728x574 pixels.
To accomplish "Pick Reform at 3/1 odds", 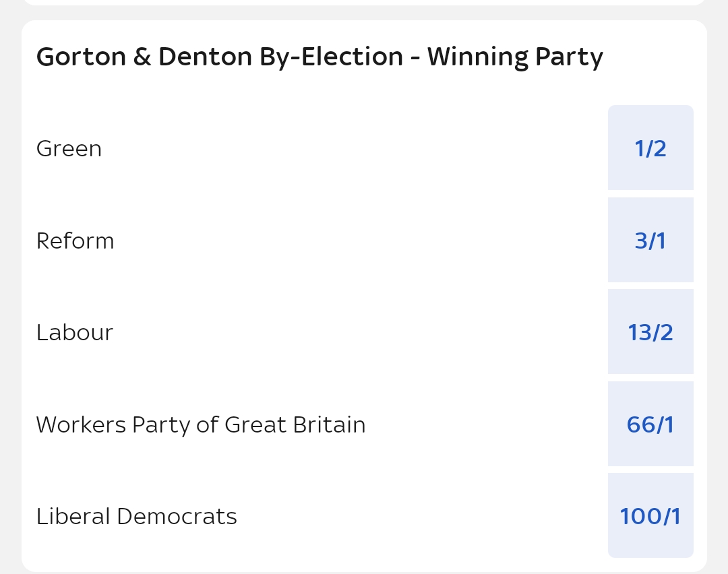I will 650,241.
